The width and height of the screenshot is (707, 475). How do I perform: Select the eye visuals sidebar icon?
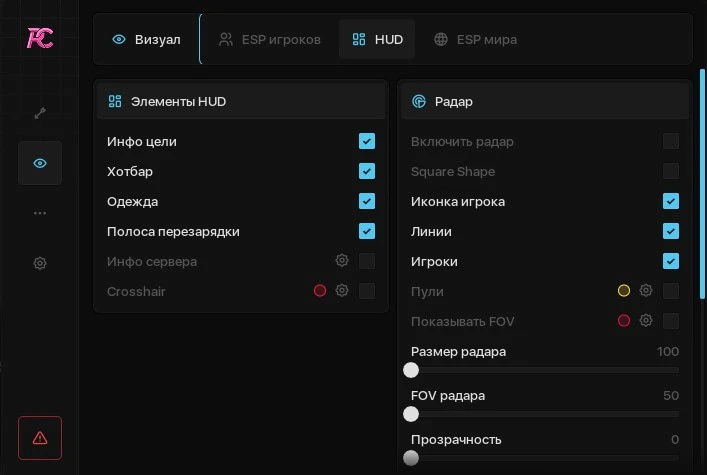tap(40, 163)
